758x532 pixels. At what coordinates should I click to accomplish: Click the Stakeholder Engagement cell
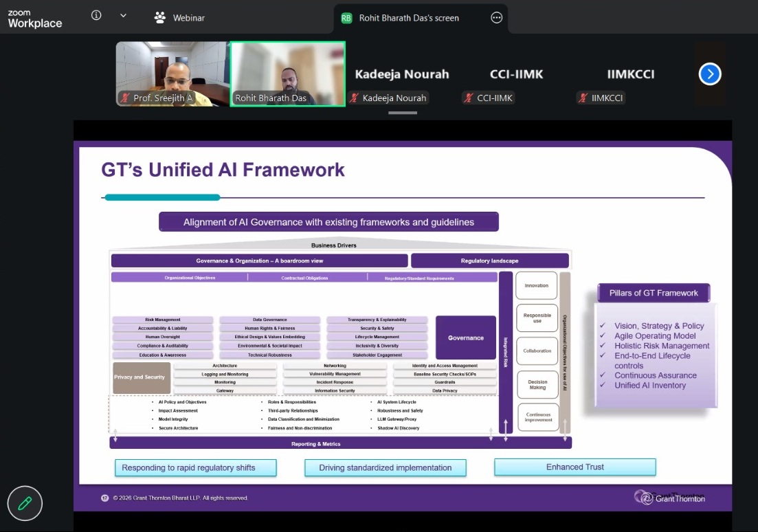click(377, 355)
